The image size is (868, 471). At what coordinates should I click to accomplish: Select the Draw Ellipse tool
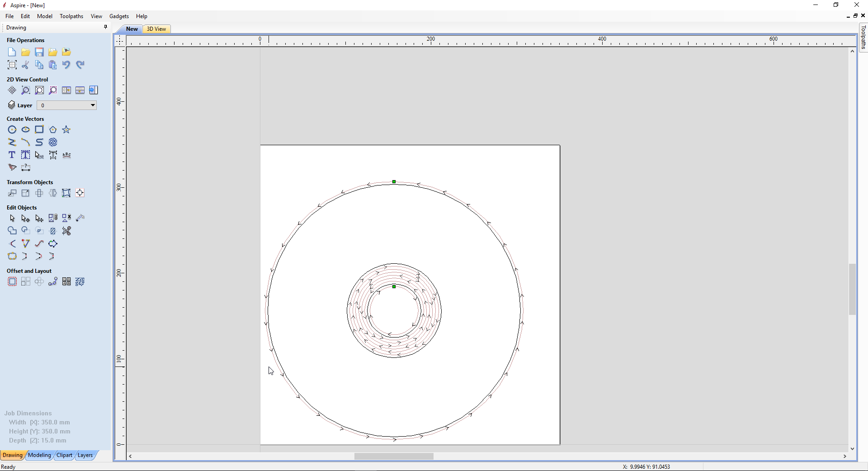[x=26, y=129]
